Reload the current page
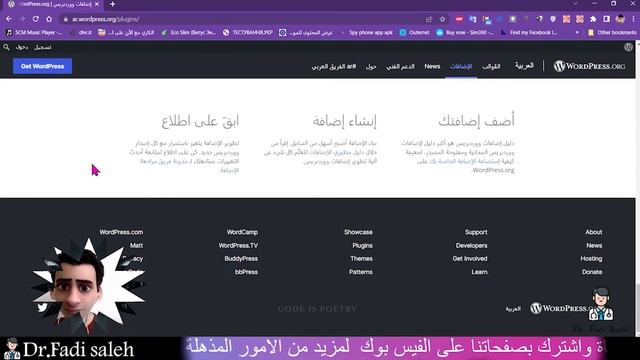This screenshot has width=640, height=360. click(x=36, y=19)
